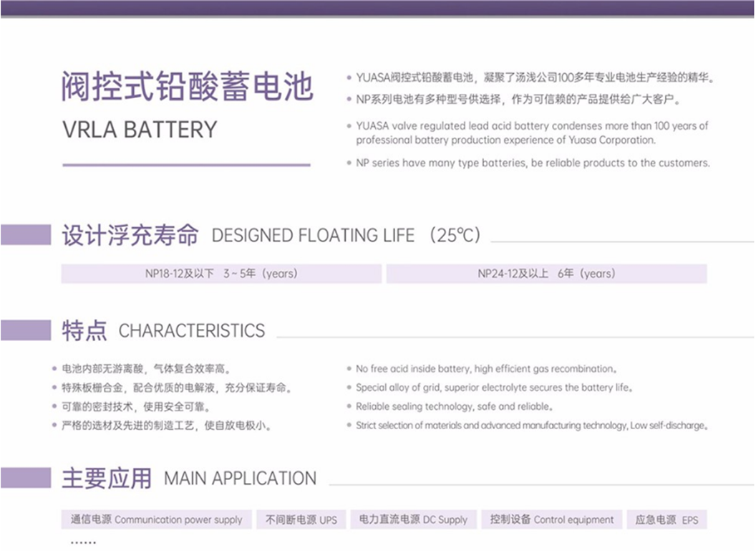
Task: Click the '不间断电源 UPS' tag
Action: tap(301, 519)
